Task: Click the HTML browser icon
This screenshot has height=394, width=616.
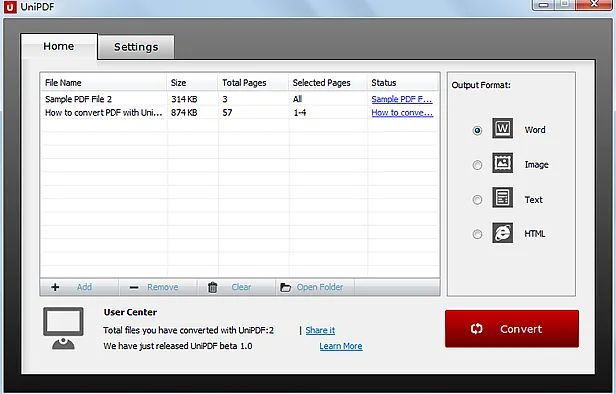Action: (x=502, y=233)
